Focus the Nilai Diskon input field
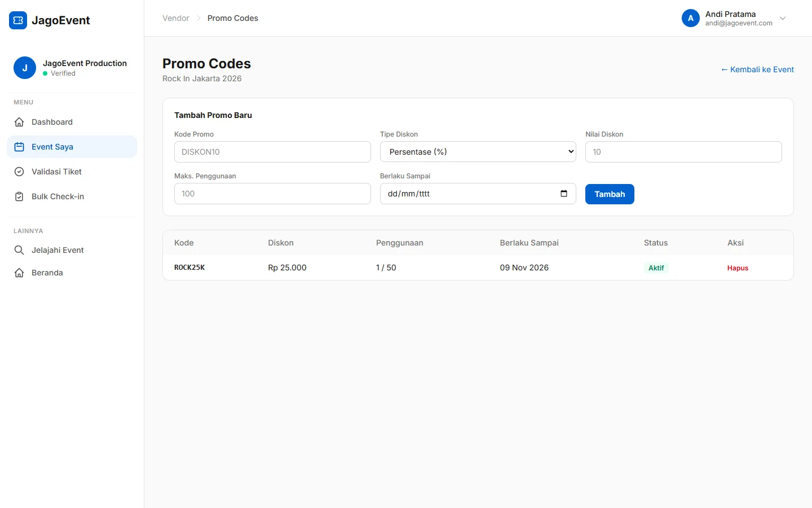812x508 pixels. pyautogui.click(x=683, y=152)
